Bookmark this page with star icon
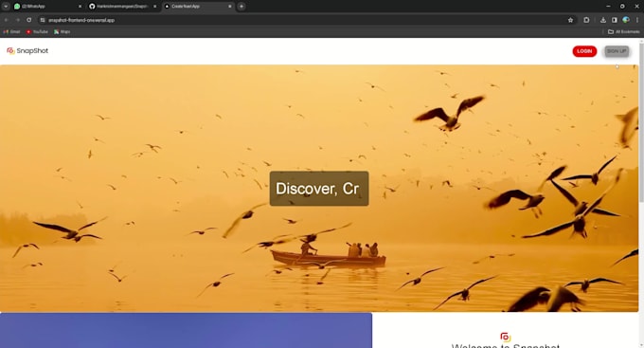The height and width of the screenshot is (348, 644). 570,20
